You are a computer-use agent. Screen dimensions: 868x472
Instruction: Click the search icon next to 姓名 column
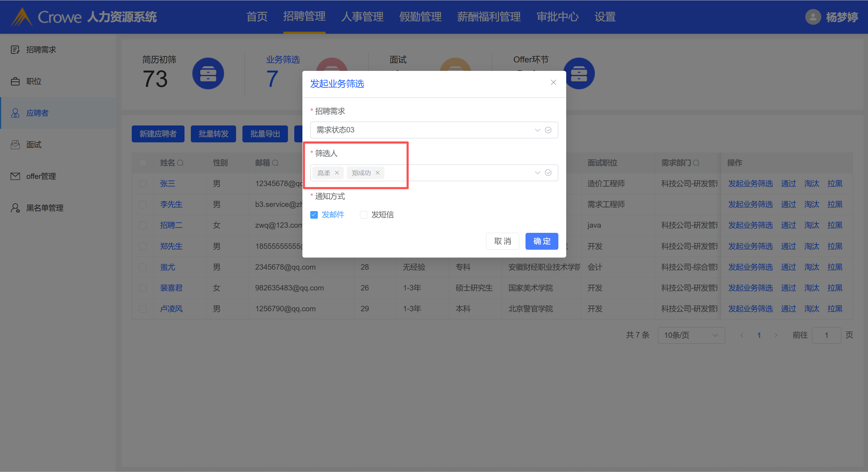pos(181,163)
